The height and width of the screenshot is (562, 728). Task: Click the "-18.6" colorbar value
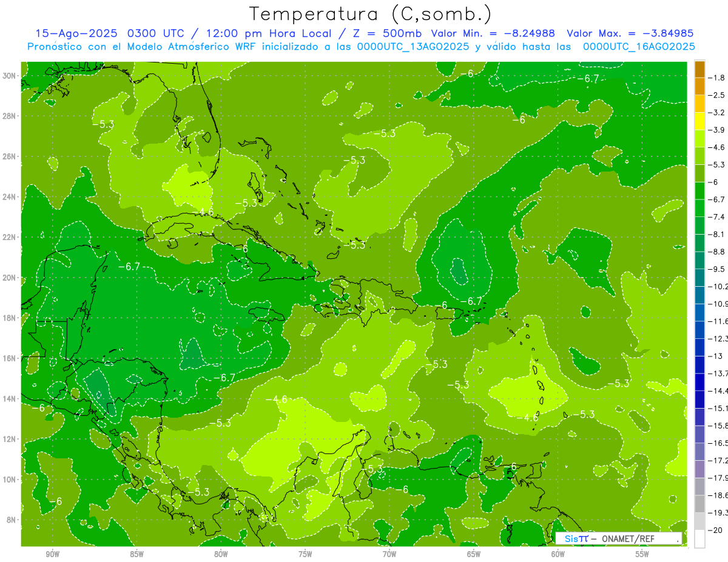(718, 495)
